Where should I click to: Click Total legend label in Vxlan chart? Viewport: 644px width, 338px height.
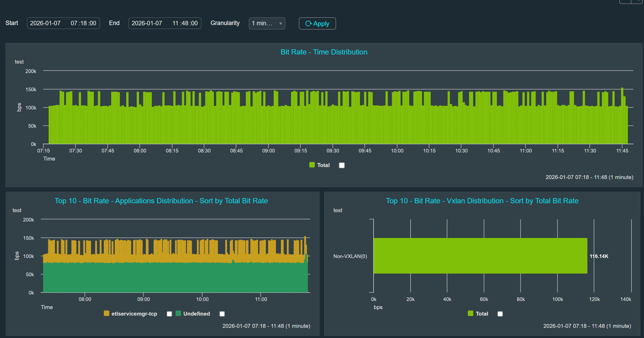tap(482, 314)
